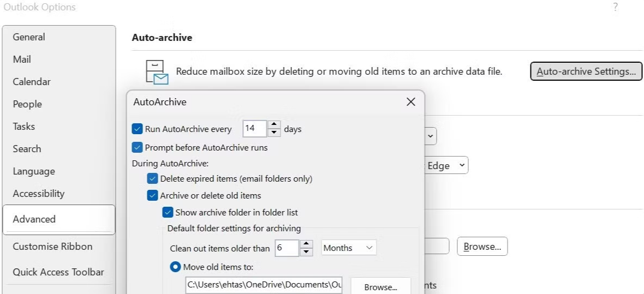
Task: Open the dropdown ending with Edge
Action: [446, 165]
